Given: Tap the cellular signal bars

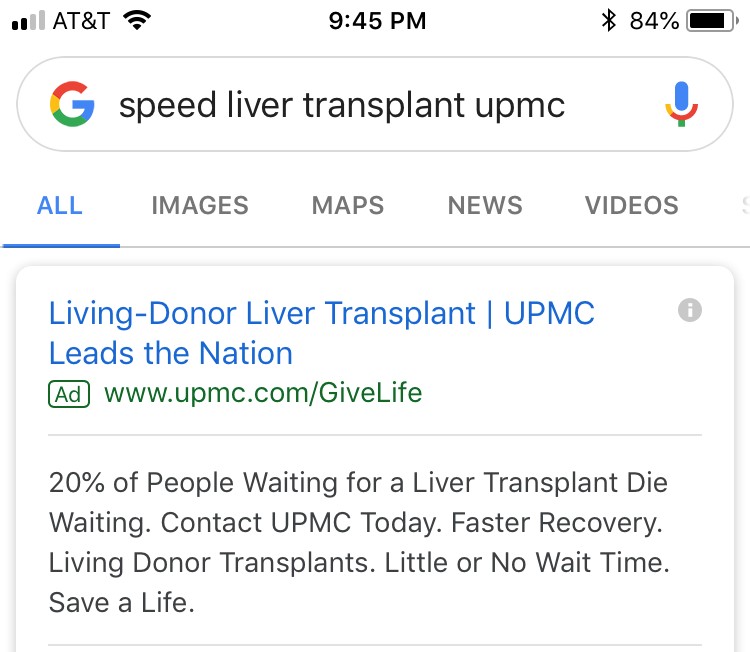Looking at the screenshot, I should pos(28,21).
